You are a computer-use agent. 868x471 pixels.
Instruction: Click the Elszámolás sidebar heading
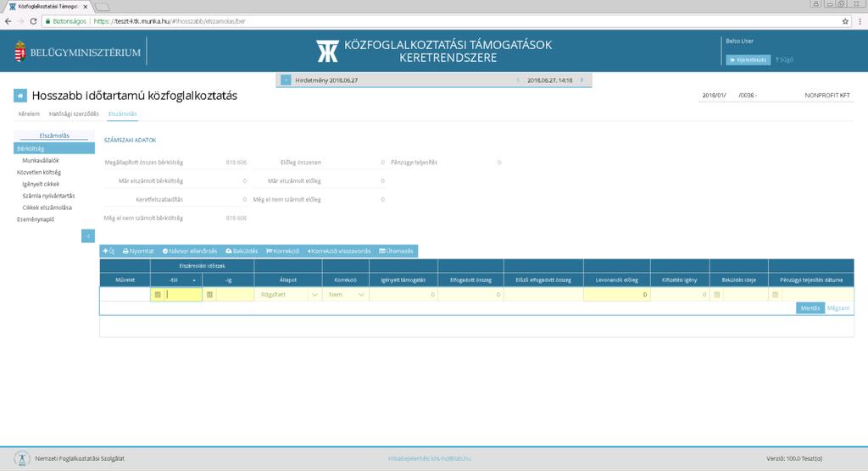54,136
